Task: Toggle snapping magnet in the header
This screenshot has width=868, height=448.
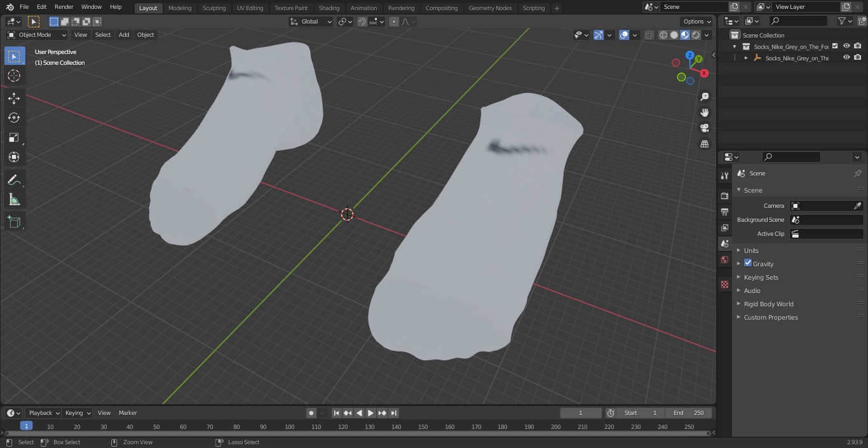Action: coord(362,22)
